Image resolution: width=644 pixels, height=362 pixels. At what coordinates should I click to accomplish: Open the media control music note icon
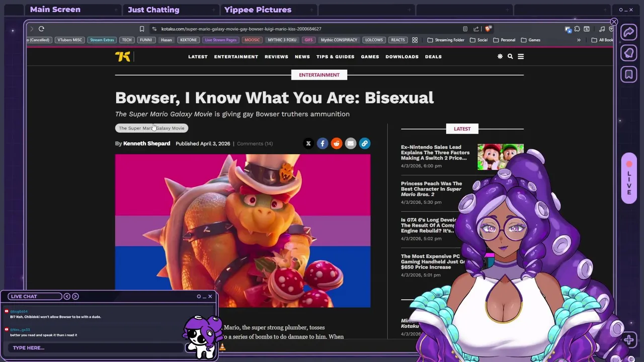click(x=602, y=29)
